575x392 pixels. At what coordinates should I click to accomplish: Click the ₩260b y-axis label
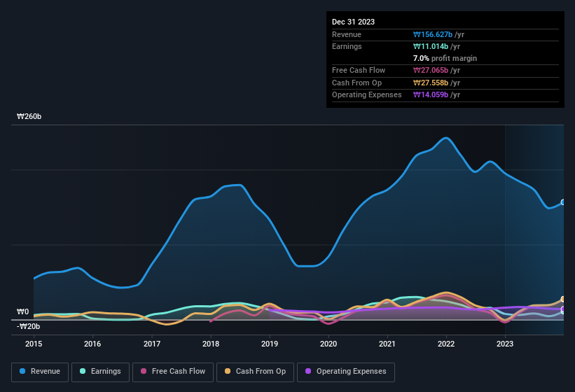tap(29, 117)
